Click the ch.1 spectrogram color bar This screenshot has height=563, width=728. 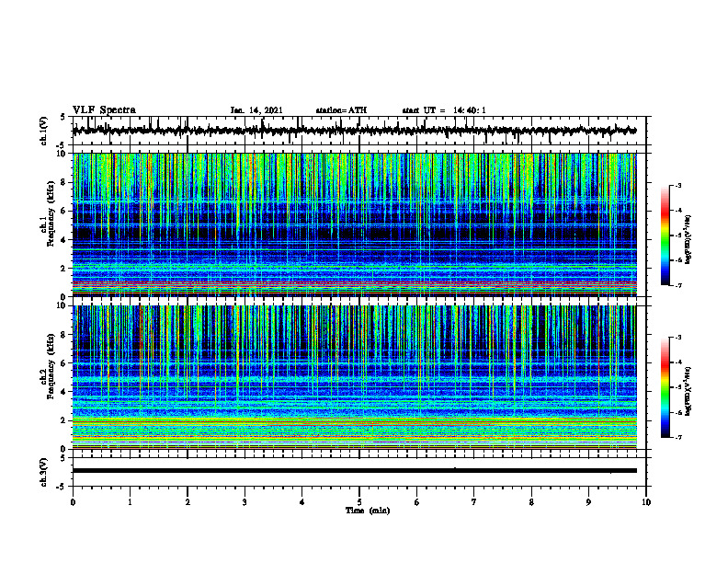tap(665, 236)
